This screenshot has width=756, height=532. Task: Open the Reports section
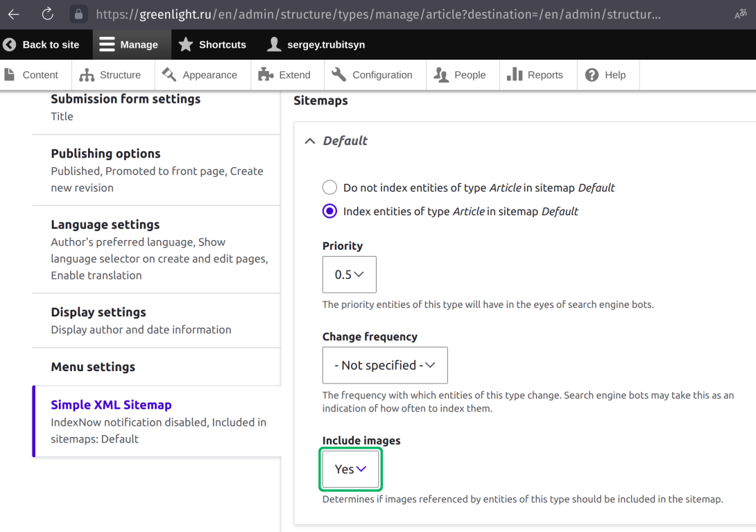pos(538,74)
